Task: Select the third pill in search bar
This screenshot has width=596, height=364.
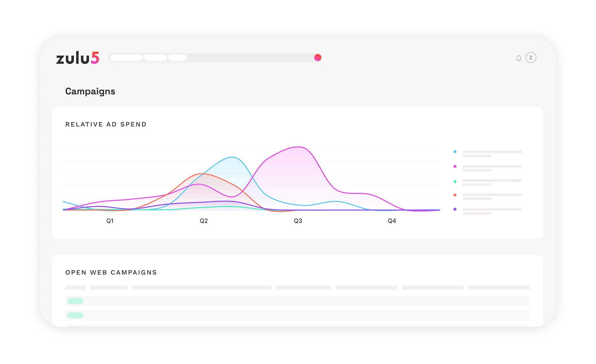Action: tap(177, 58)
